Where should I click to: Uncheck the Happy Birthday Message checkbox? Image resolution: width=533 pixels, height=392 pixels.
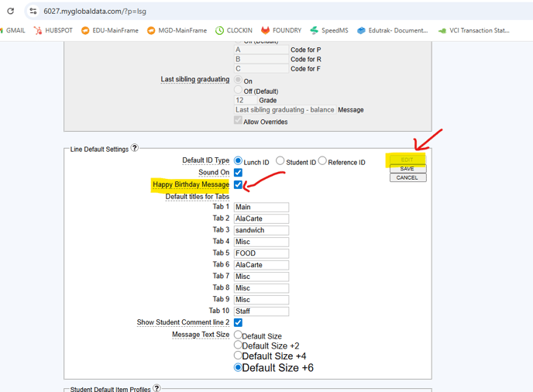point(238,184)
